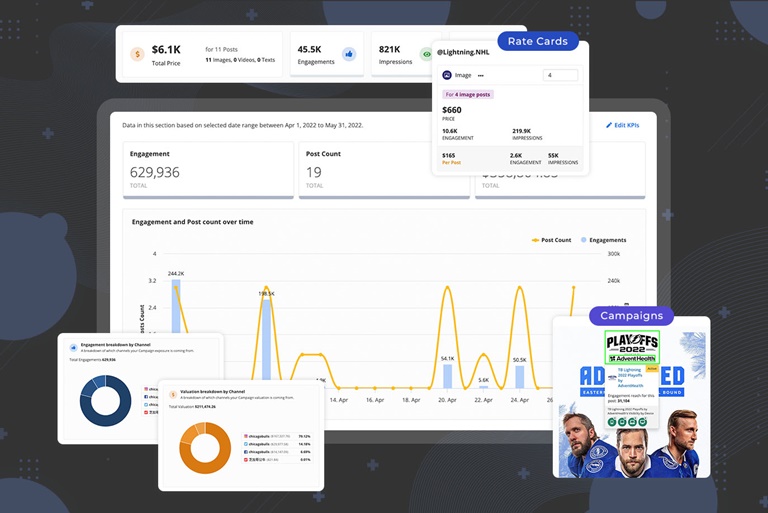Click the 20. Apr axis label

[x=447, y=400]
